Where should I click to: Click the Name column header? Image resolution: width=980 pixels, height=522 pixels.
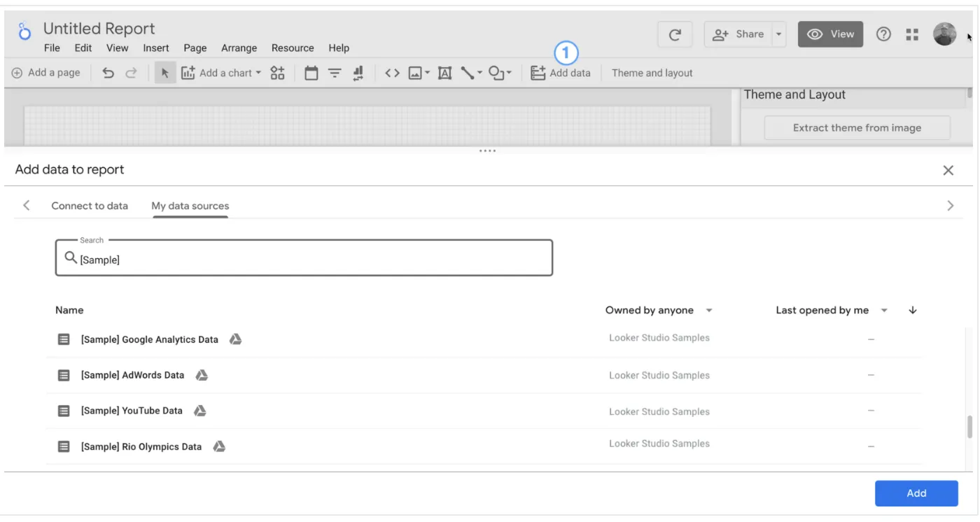click(69, 310)
